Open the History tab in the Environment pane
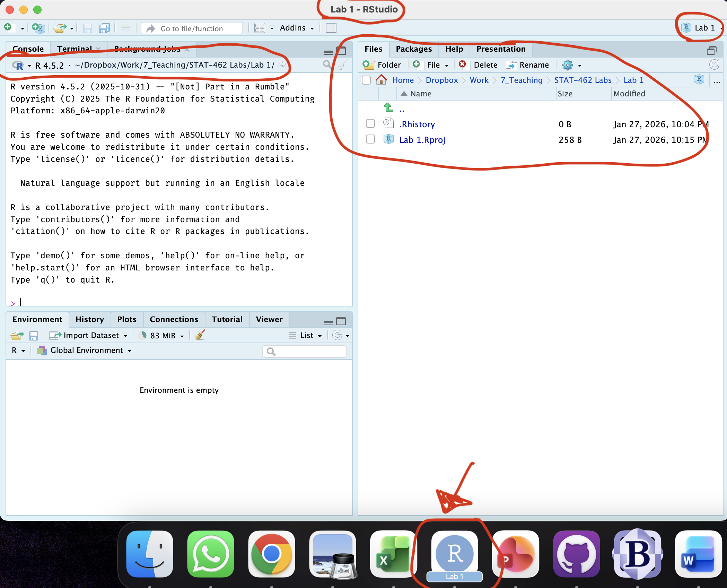This screenshot has width=727, height=588. tap(89, 319)
